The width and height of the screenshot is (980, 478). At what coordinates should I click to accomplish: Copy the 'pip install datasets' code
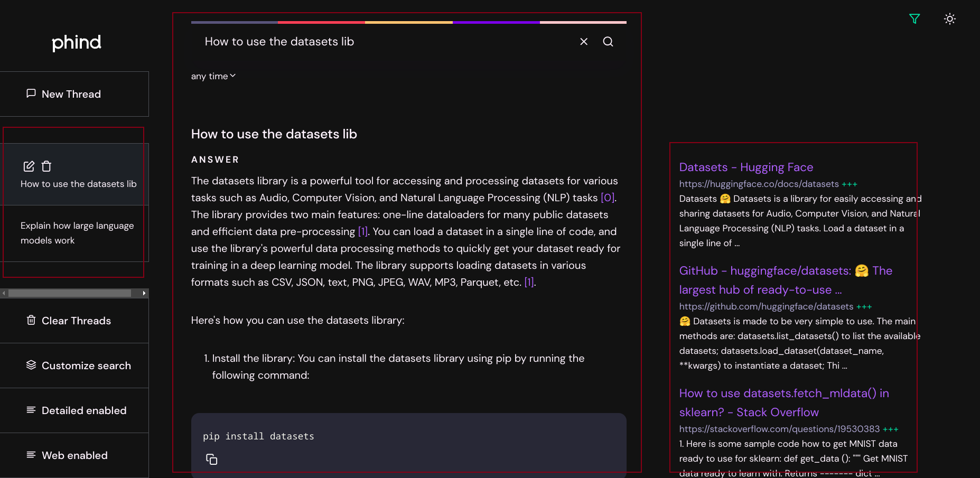tap(211, 460)
